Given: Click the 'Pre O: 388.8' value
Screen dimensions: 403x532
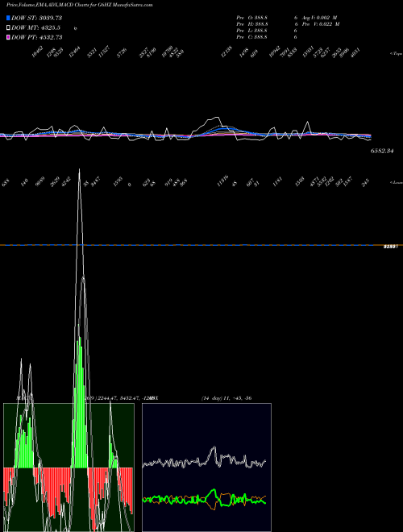Looking at the screenshot, I should pyautogui.click(x=252, y=17).
